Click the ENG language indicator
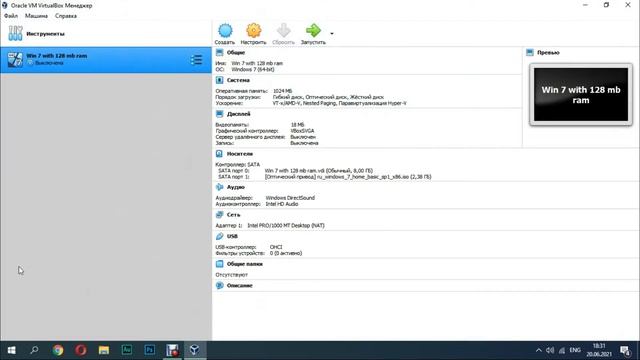 pyautogui.click(x=575, y=350)
